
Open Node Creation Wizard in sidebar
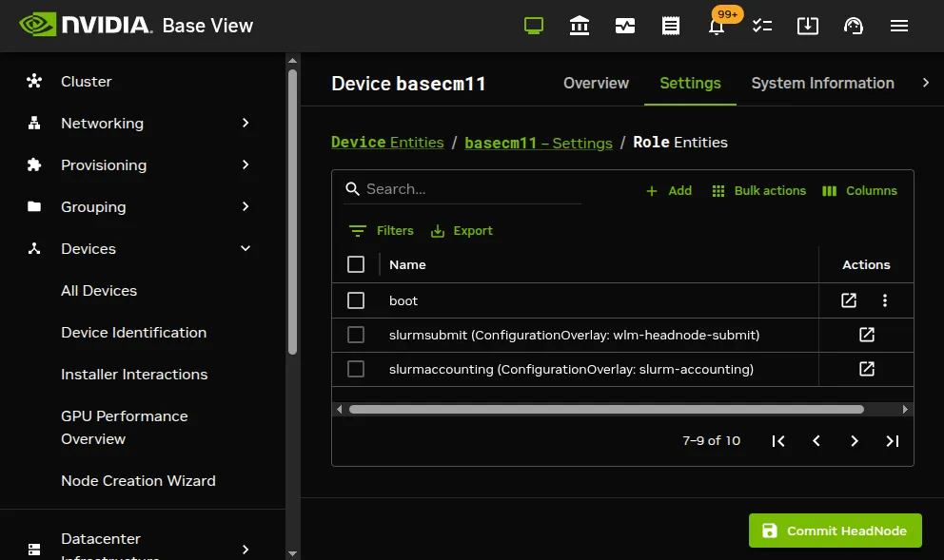pos(138,480)
